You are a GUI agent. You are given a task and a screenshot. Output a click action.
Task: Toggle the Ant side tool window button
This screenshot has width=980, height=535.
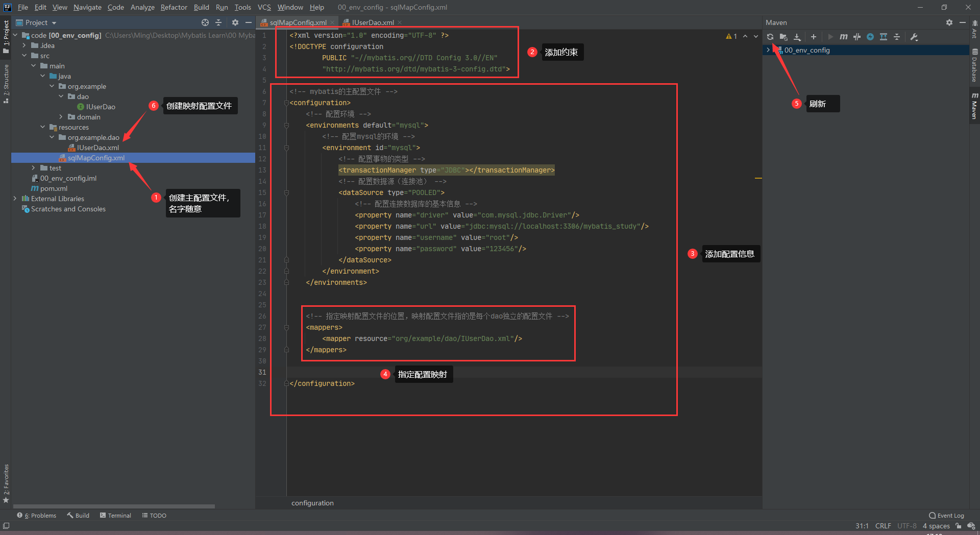[974, 29]
